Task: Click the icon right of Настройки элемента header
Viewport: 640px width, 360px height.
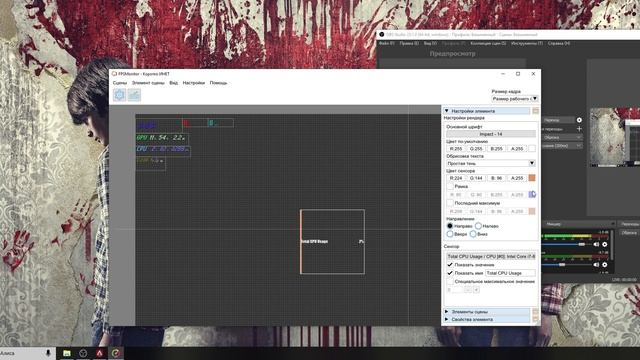Action: [535, 111]
